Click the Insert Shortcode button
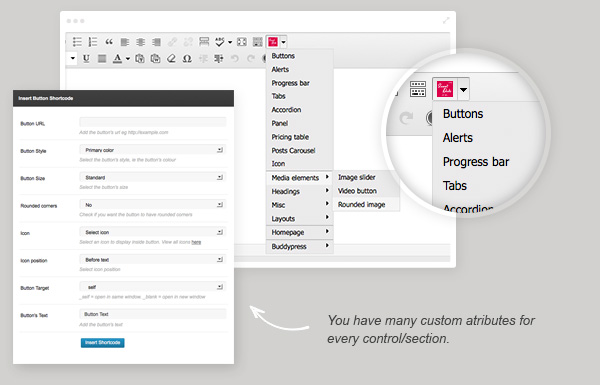Screen dimensions: 600x385 coord(103,343)
